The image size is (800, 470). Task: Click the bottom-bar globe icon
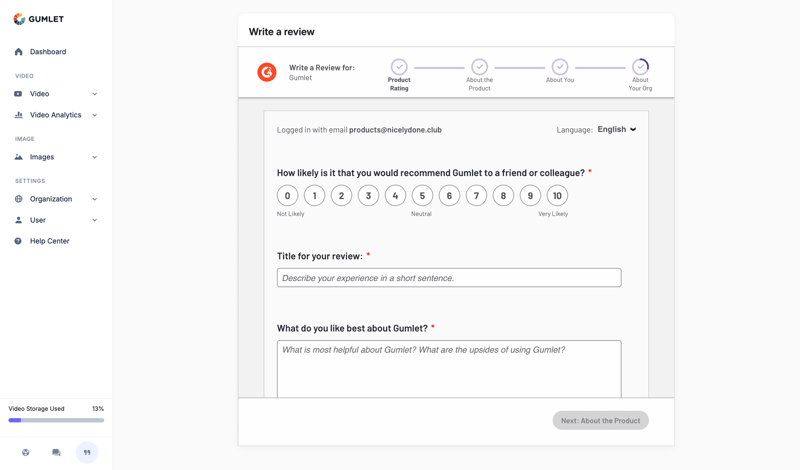coord(26,452)
